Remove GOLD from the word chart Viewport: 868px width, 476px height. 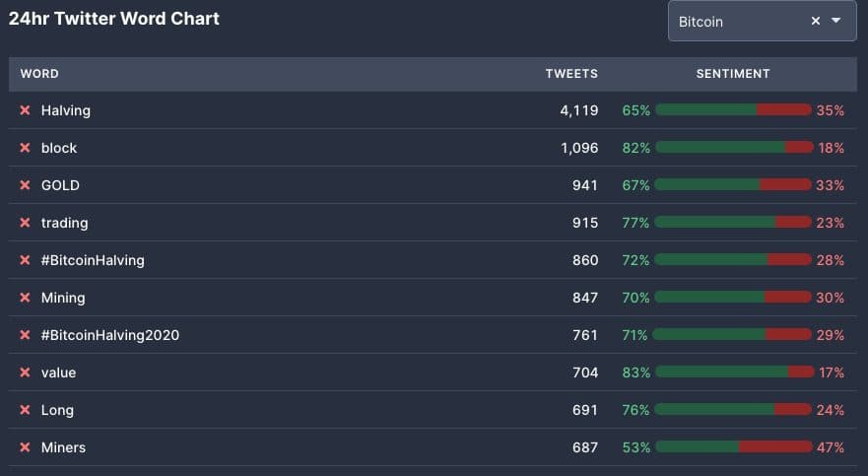[26, 185]
